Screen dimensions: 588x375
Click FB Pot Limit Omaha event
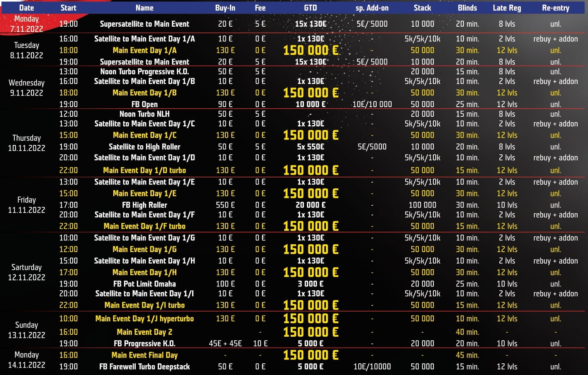(x=144, y=284)
